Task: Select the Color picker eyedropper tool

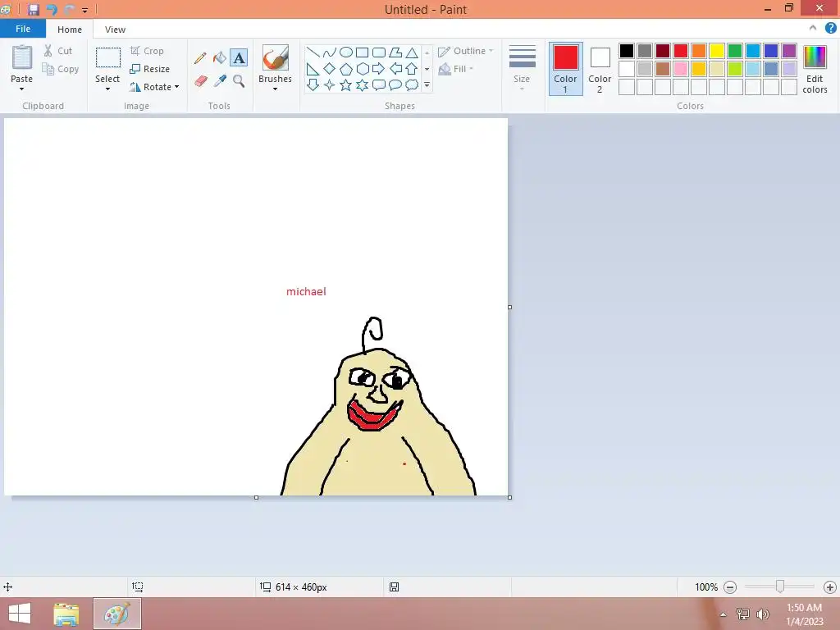Action: pyautogui.click(x=220, y=81)
